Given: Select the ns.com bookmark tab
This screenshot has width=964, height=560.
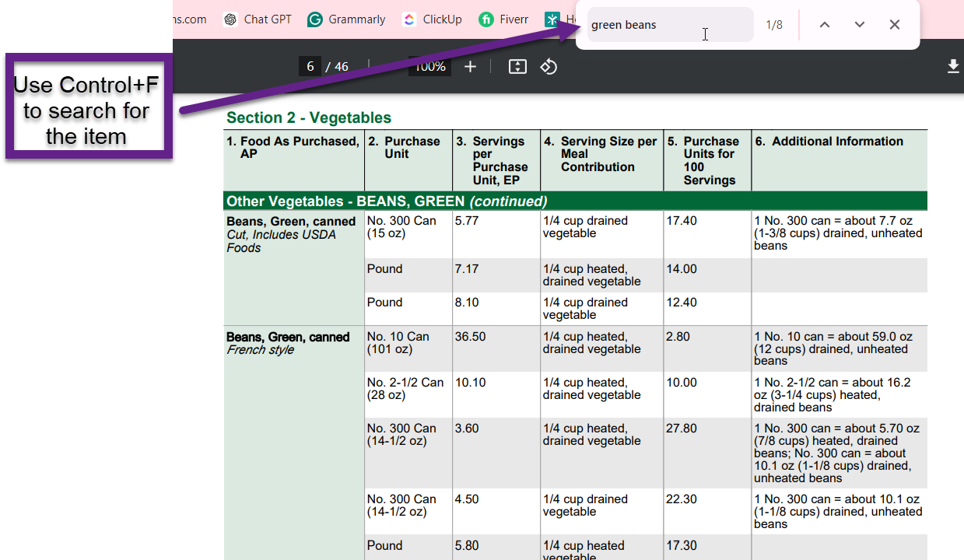Looking at the screenshot, I should point(189,19).
